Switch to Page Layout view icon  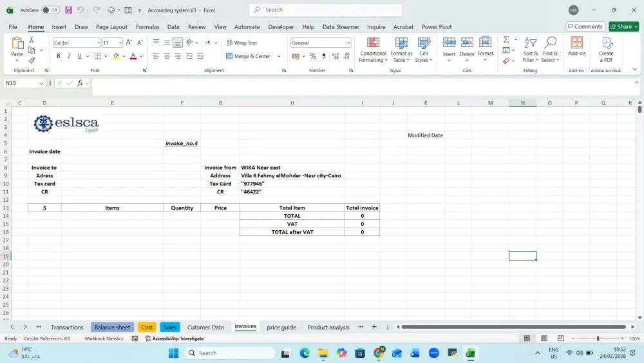click(x=544, y=338)
